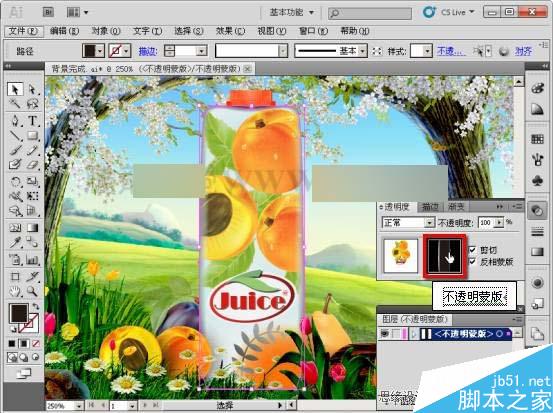
Task: Select the Paintbrush tool
Action: pyautogui.click(x=15, y=151)
